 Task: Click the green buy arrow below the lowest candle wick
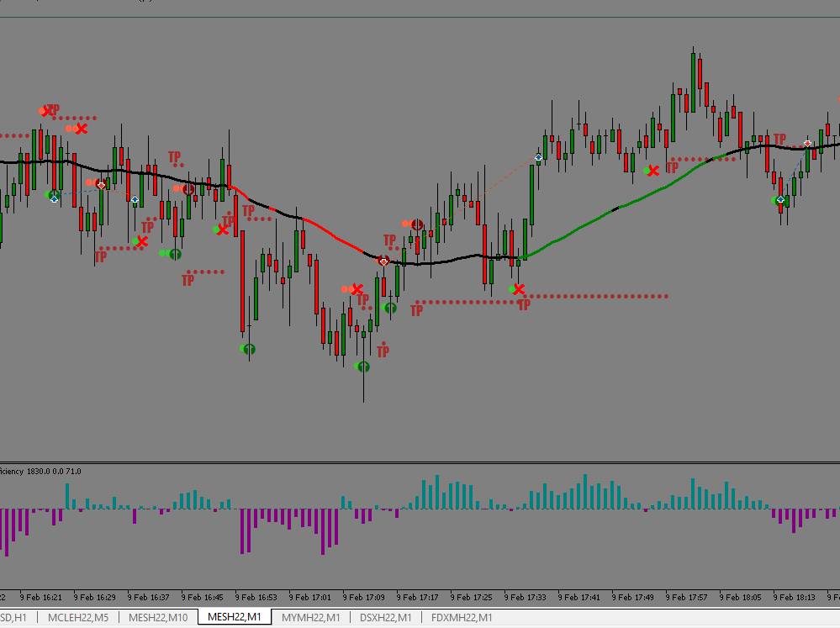click(364, 367)
